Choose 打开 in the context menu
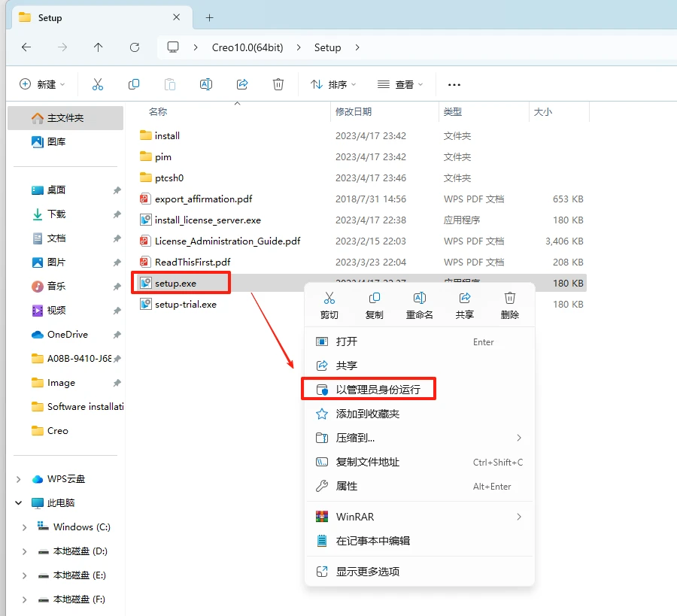The width and height of the screenshot is (677, 616). coord(420,342)
